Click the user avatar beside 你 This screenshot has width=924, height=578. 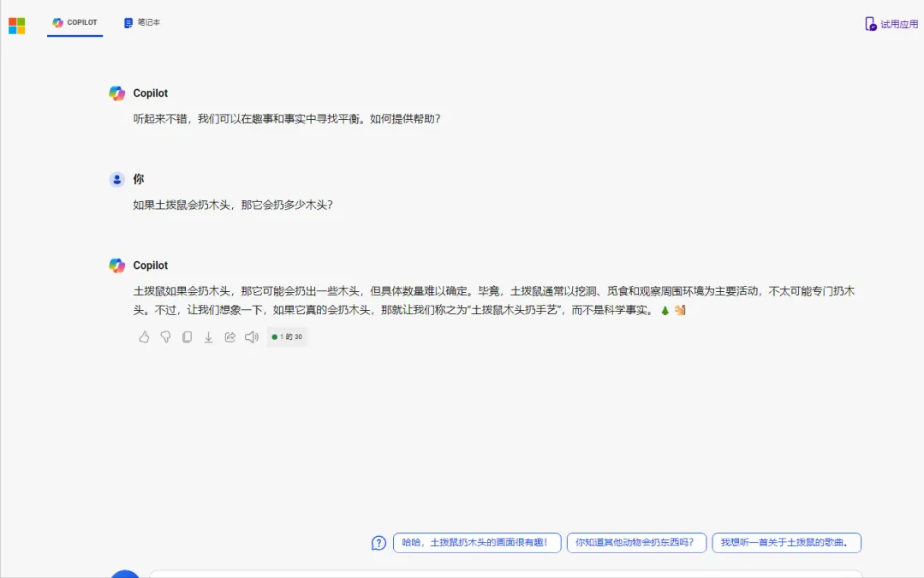(x=117, y=179)
